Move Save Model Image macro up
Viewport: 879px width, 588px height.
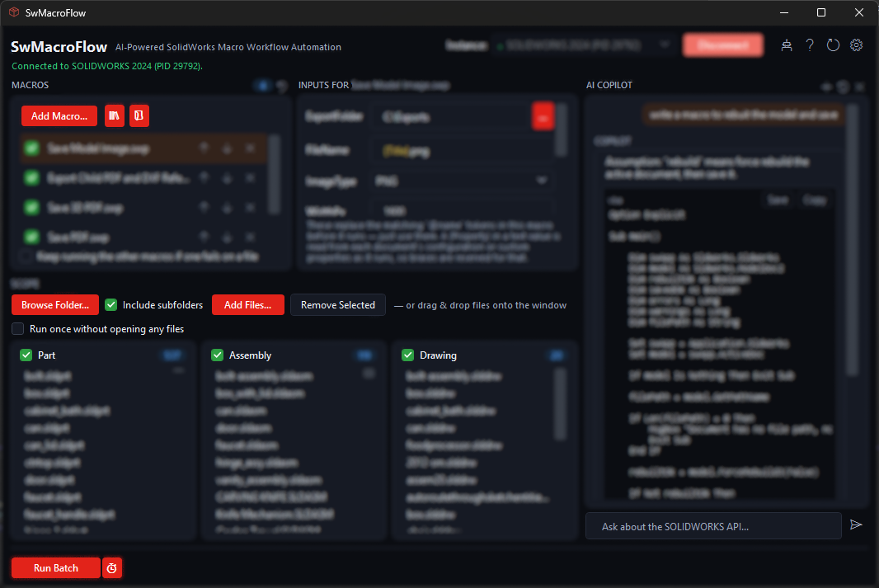pyautogui.click(x=204, y=148)
